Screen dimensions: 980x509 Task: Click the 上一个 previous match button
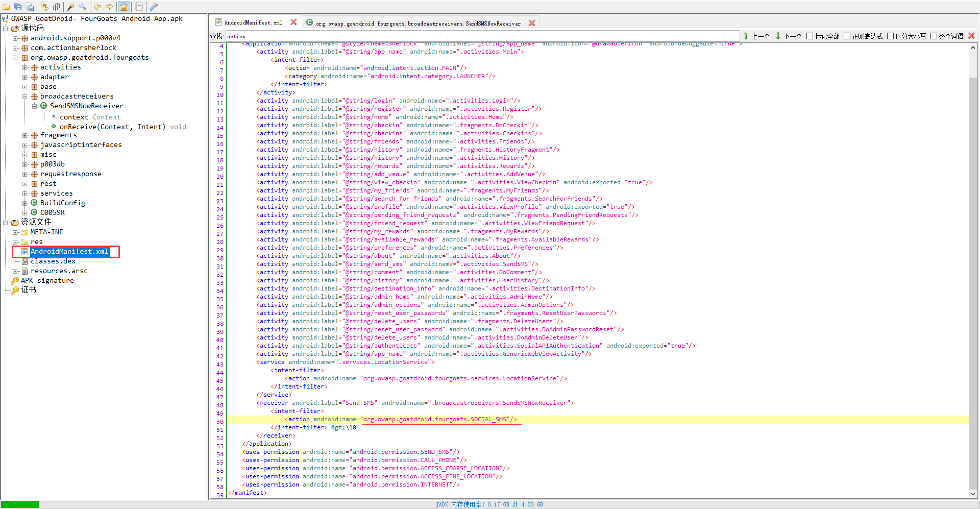(756, 36)
